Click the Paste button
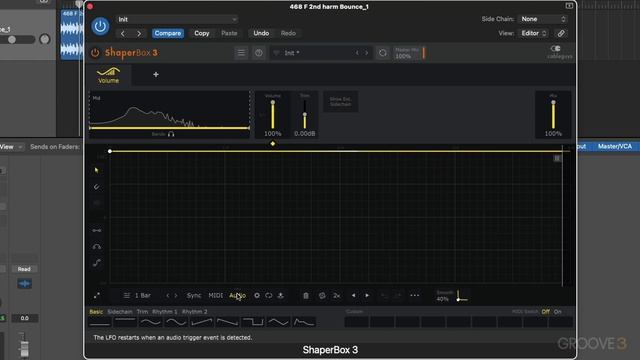The width and height of the screenshot is (640, 360). coord(229,33)
